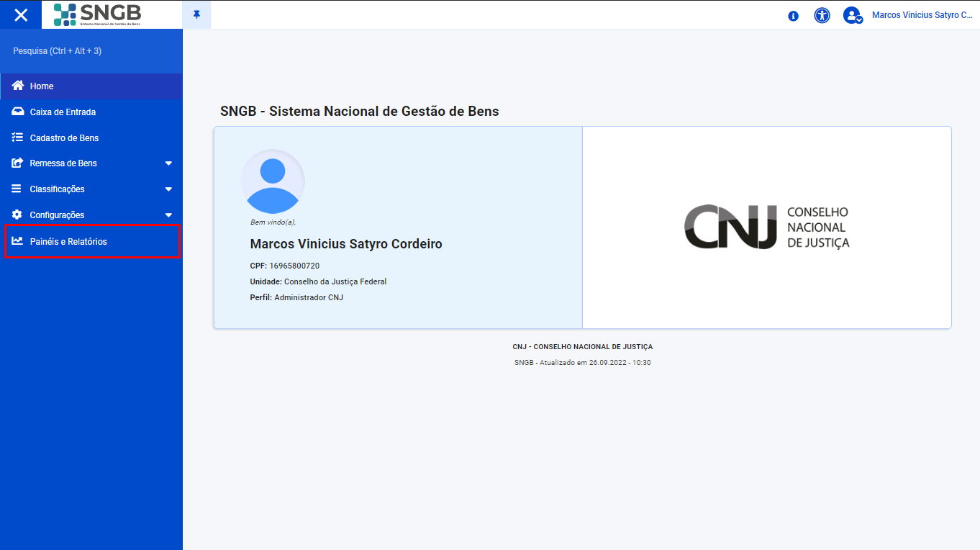Open Classificações menu
980x550 pixels.
(91, 189)
